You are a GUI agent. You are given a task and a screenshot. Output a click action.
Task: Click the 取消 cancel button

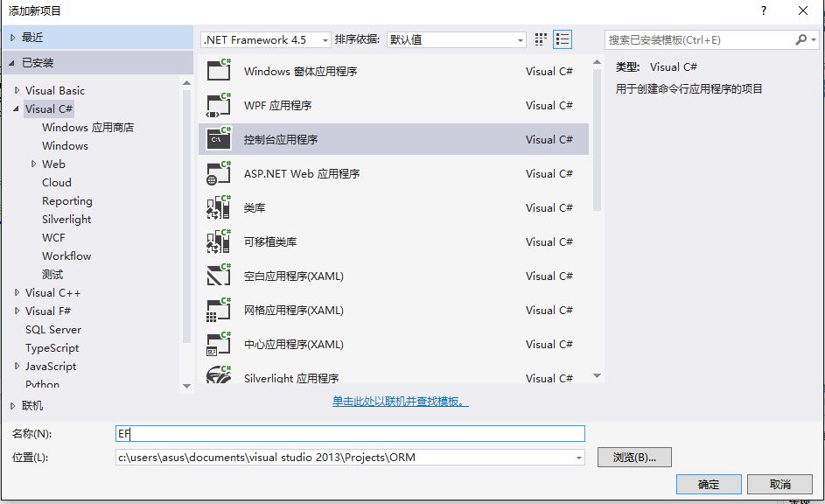pos(780,484)
